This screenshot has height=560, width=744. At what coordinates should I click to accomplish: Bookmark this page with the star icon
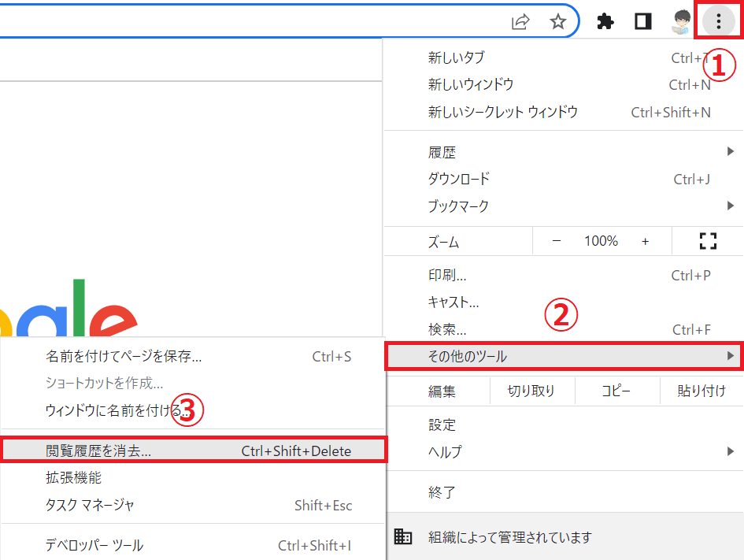point(558,21)
